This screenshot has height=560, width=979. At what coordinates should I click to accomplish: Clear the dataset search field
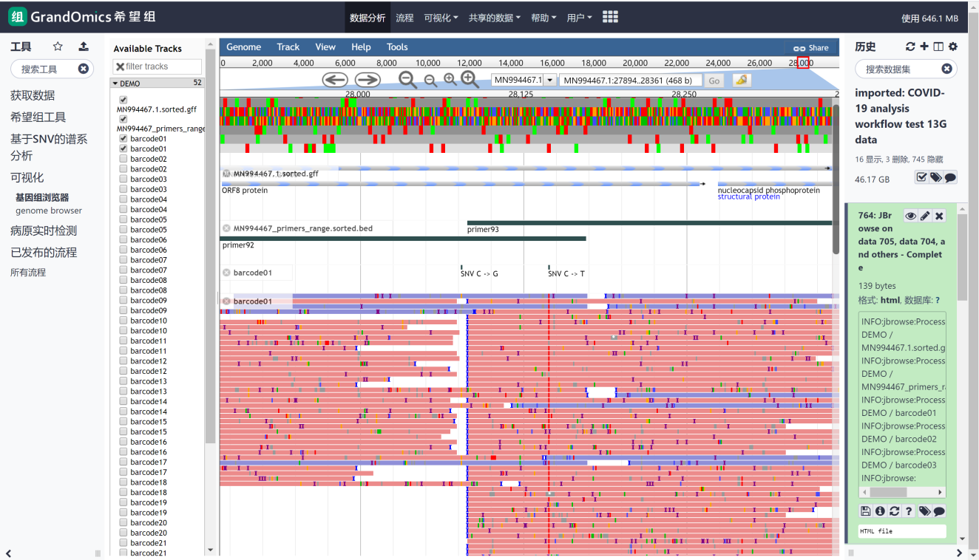click(x=946, y=69)
